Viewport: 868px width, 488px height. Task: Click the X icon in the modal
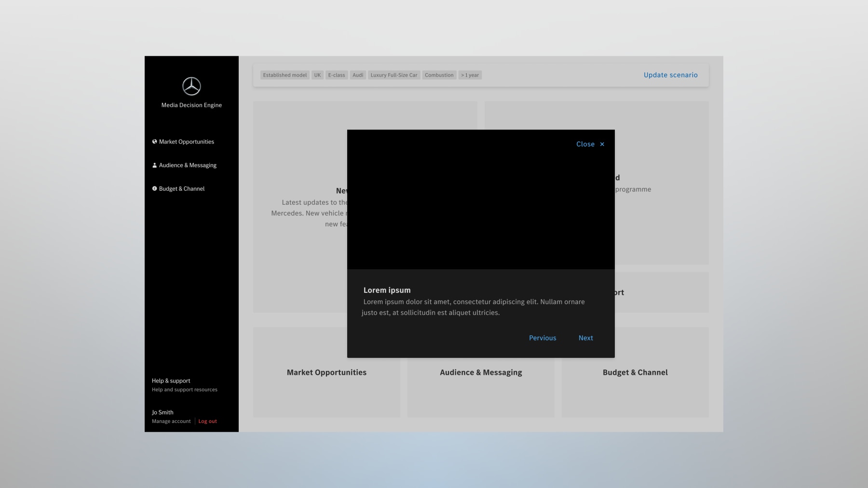coord(602,144)
